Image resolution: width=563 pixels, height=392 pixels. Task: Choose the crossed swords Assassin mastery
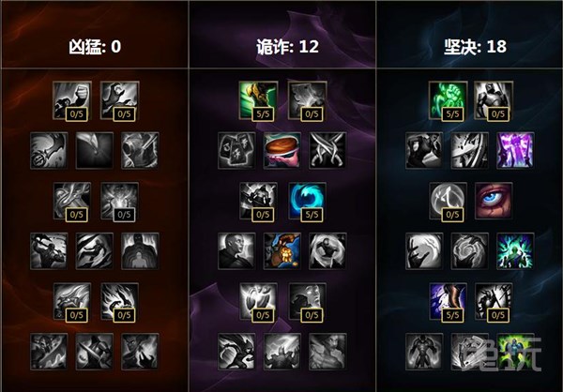tap(327, 150)
